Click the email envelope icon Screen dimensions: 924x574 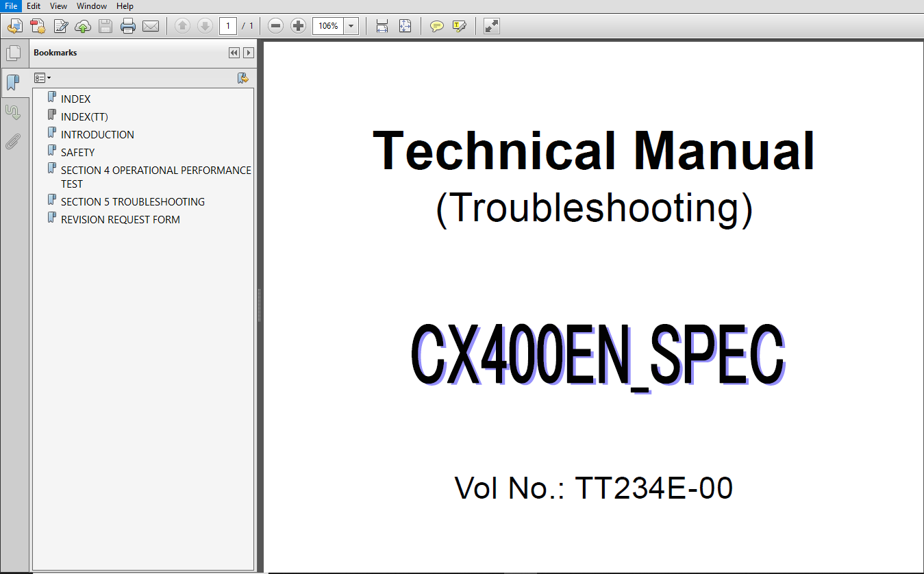151,26
